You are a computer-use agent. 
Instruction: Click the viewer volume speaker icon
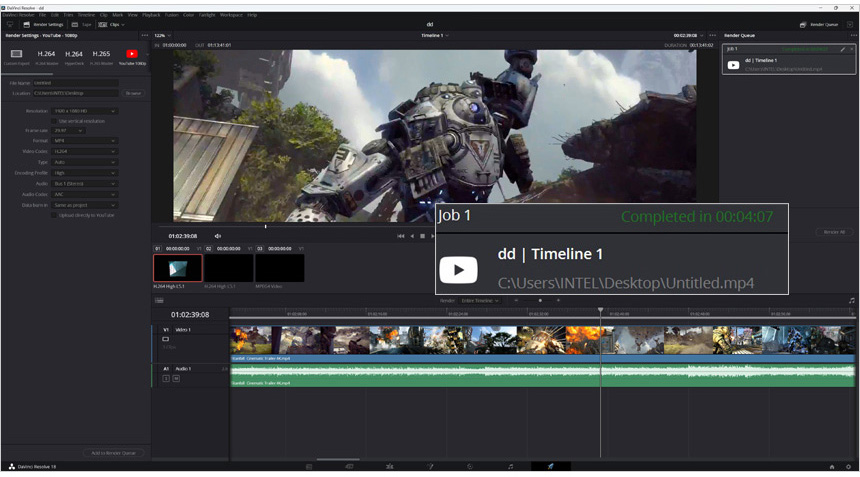pos(218,236)
